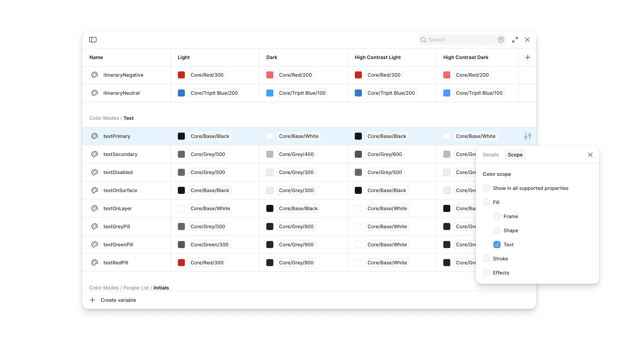Open the Core/Red/300 alias for itineraryNegative Light
The height and width of the screenshot is (345, 644).
[x=207, y=75]
